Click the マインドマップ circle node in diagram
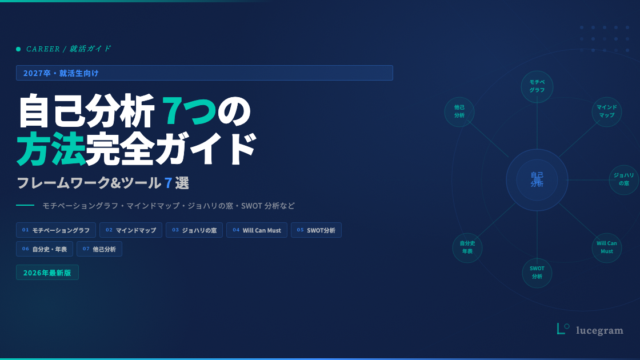This screenshot has width=640, height=360. coord(607,111)
